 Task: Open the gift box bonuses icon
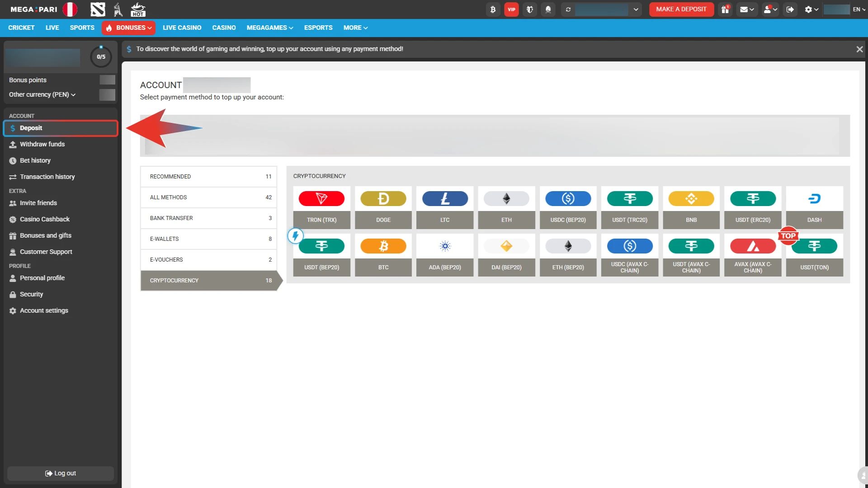point(725,9)
